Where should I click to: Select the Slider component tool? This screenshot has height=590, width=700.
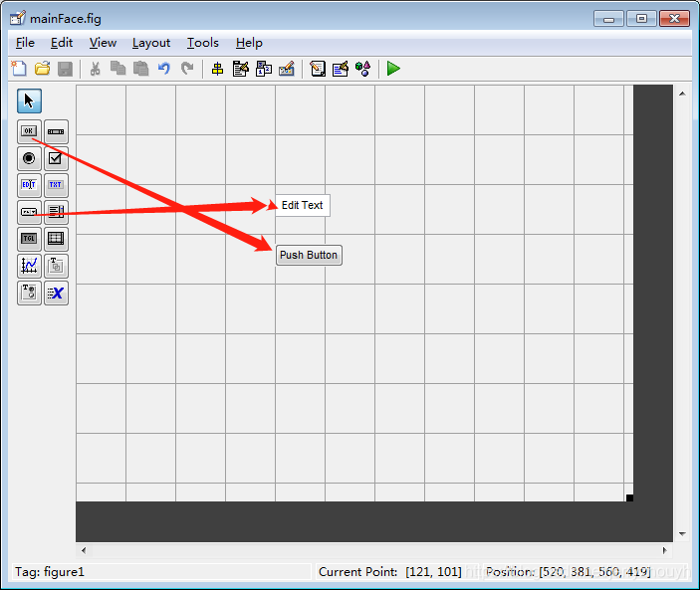[56, 131]
